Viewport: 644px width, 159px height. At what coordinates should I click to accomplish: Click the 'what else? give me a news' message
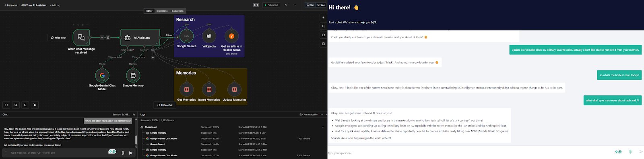(x=612, y=100)
